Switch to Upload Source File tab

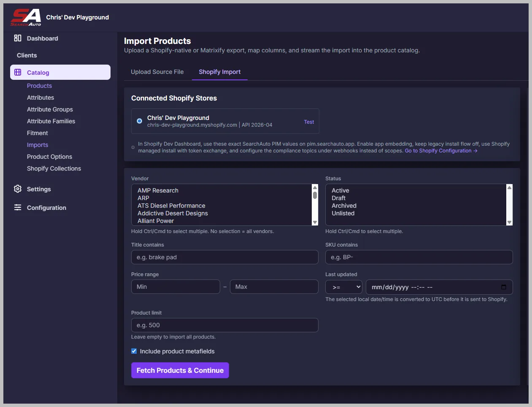coord(157,72)
